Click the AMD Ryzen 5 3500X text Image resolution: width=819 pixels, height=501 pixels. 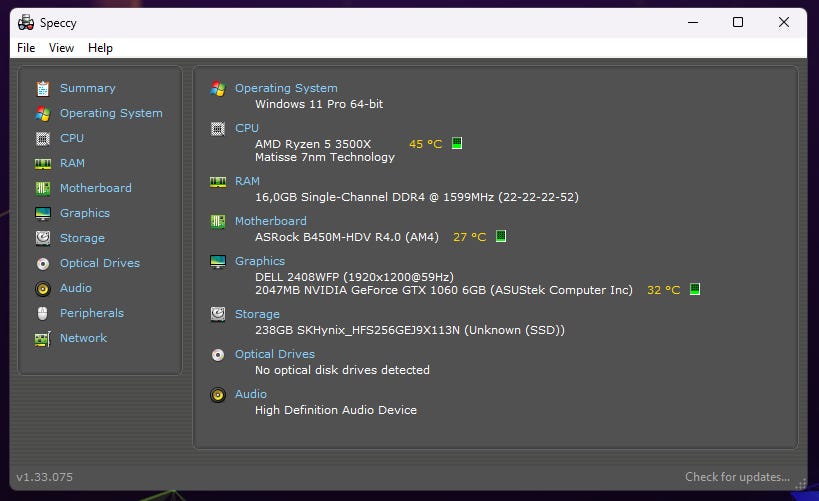point(313,144)
